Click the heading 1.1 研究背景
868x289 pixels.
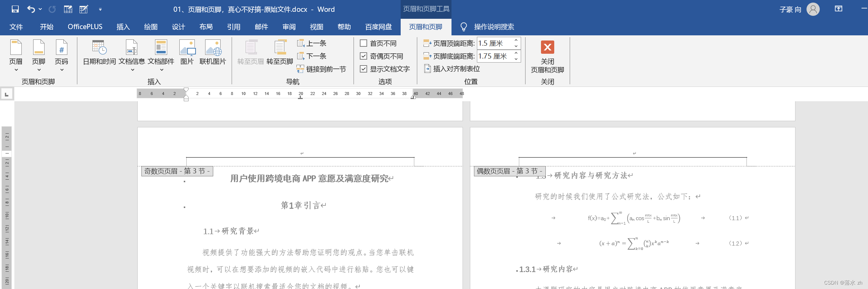click(228, 231)
